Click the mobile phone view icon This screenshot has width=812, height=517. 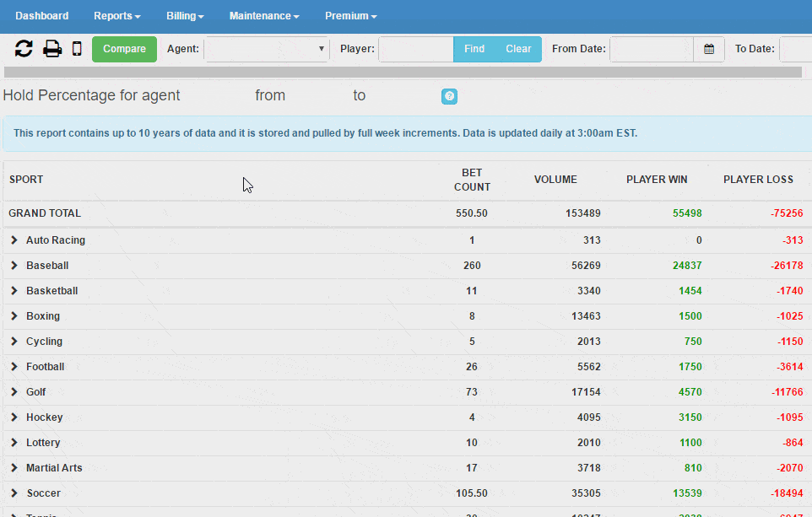pyautogui.click(x=77, y=49)
